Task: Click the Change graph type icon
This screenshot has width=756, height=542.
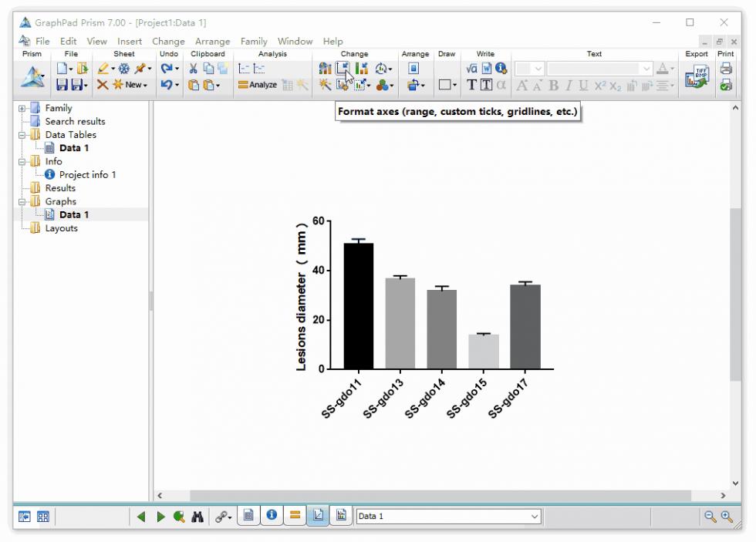Action: pyautogui.click(x=325, y=69)
